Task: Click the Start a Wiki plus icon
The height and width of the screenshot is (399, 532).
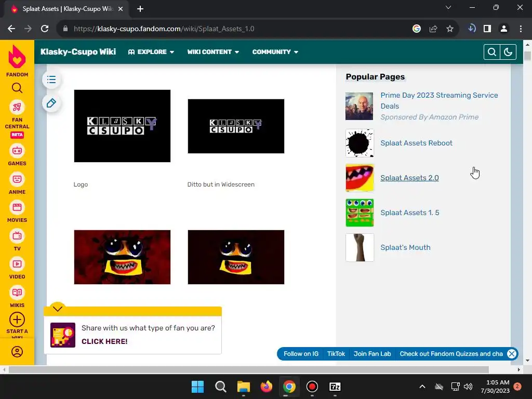Action: click(x=17, y=320)
